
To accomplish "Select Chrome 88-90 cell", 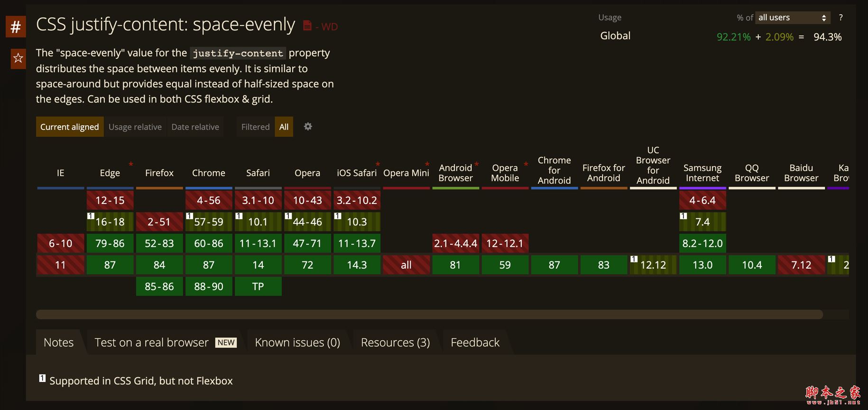I will [209, 286].
